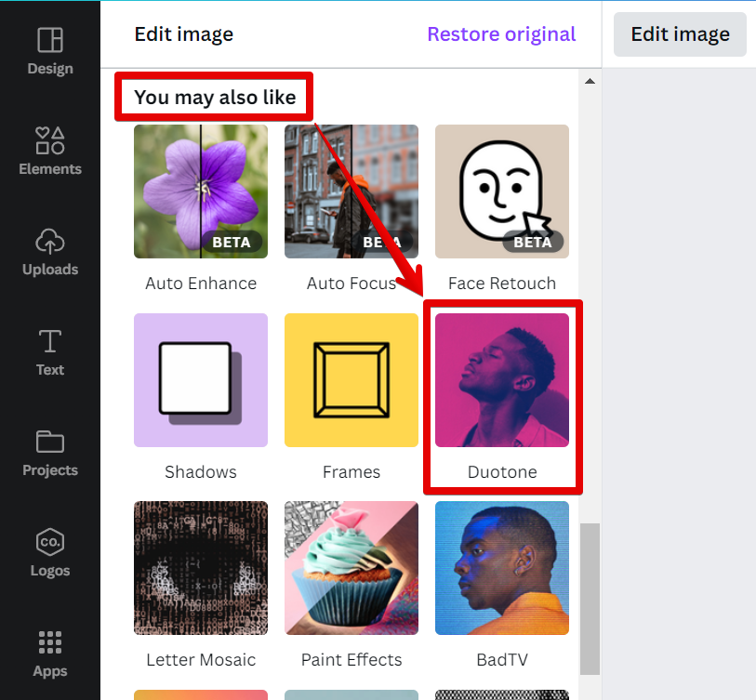This screenshot has width=756, height=700.
Task: Open the Elements sidebar panel
Action: [50, 151]
